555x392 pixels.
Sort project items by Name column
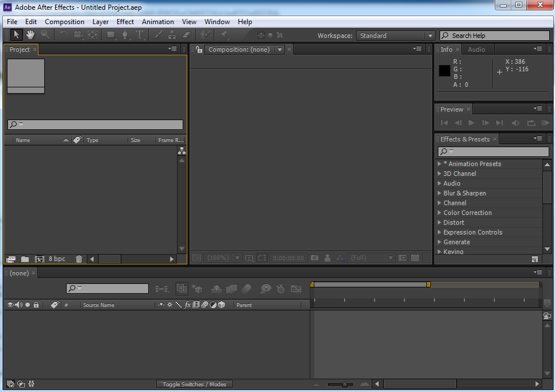[x=22, y=140]
